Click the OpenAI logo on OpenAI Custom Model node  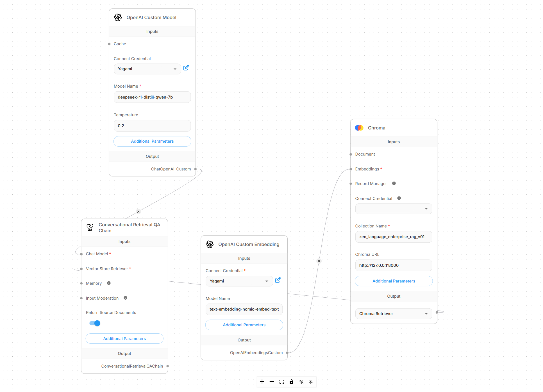118,17
